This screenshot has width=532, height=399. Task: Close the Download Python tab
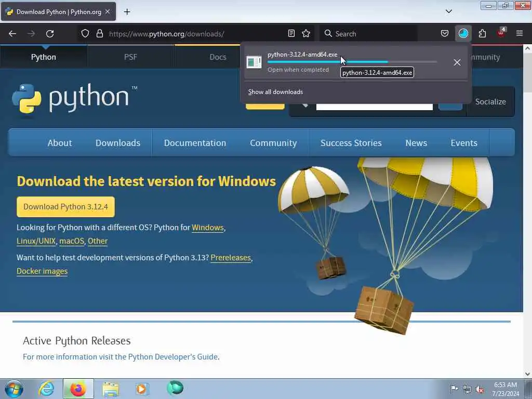tap(108, 11)
